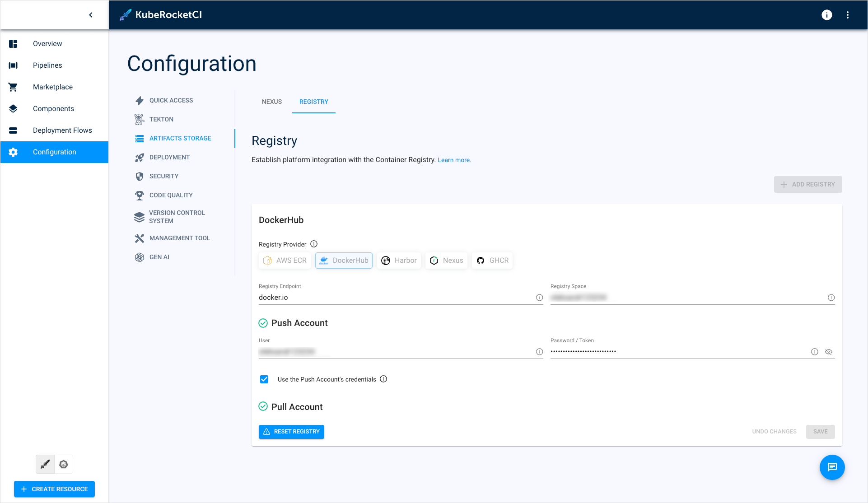Open the three-dot overflow menu
This screenshot has height=503, width=868.
848,15
